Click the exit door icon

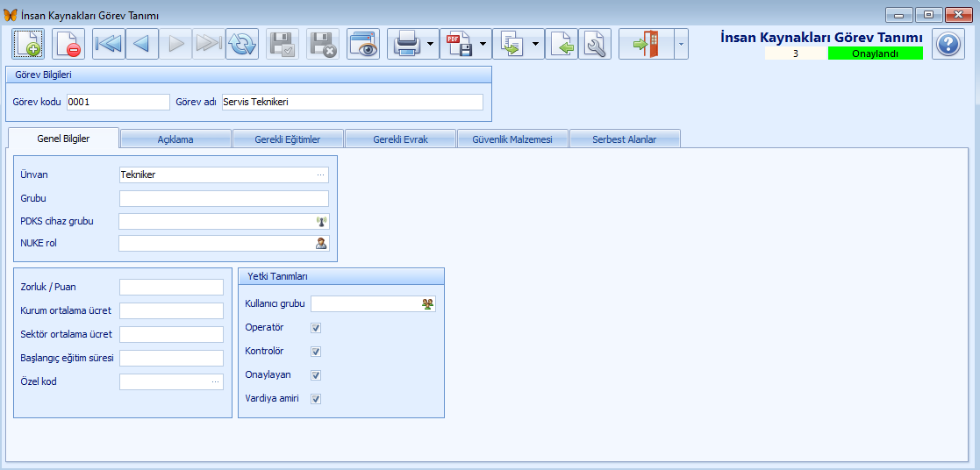647,44
